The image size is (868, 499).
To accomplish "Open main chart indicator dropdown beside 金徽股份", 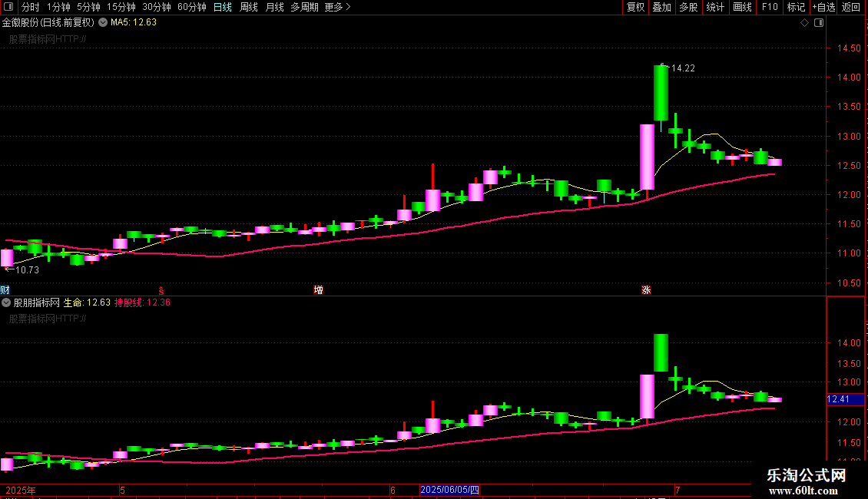I will pos(103,22).
